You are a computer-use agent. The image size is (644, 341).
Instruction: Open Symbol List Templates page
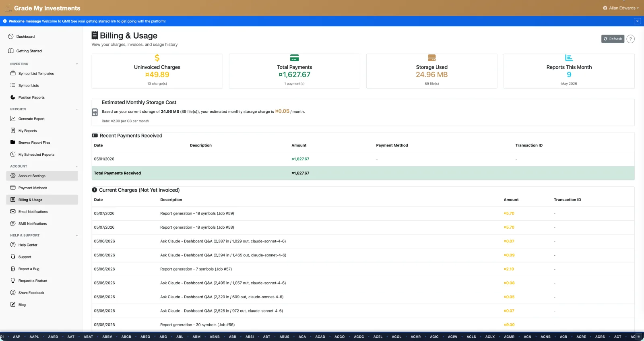[42, 73]
